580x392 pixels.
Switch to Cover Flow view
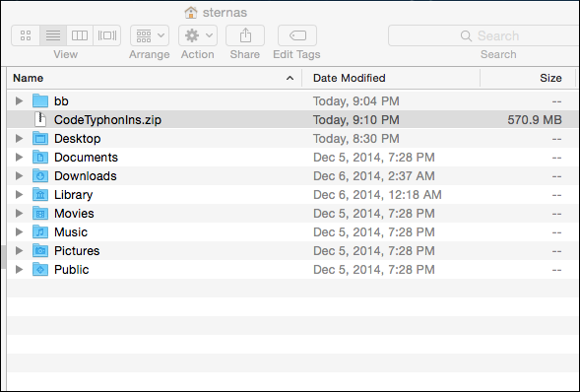[x=107, y=35]
